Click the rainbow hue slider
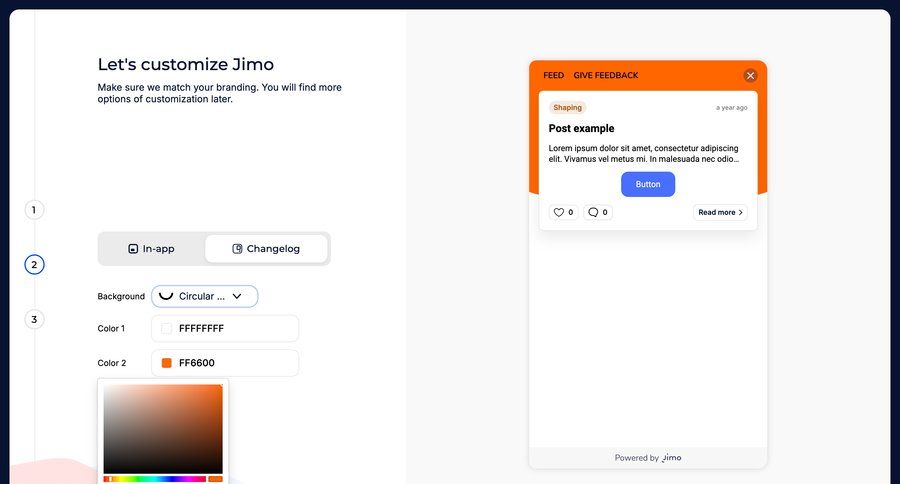 (155, 479)
